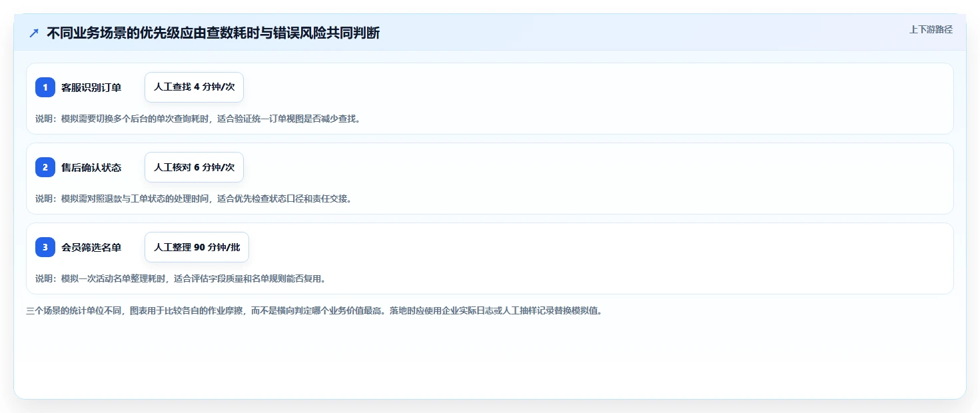The height and width of the screenshot is (413, 980).
Task: Click the heading 不同业务场景的优先级应由查数耗时与错误风险共同判断
Action: click(213, 33)
